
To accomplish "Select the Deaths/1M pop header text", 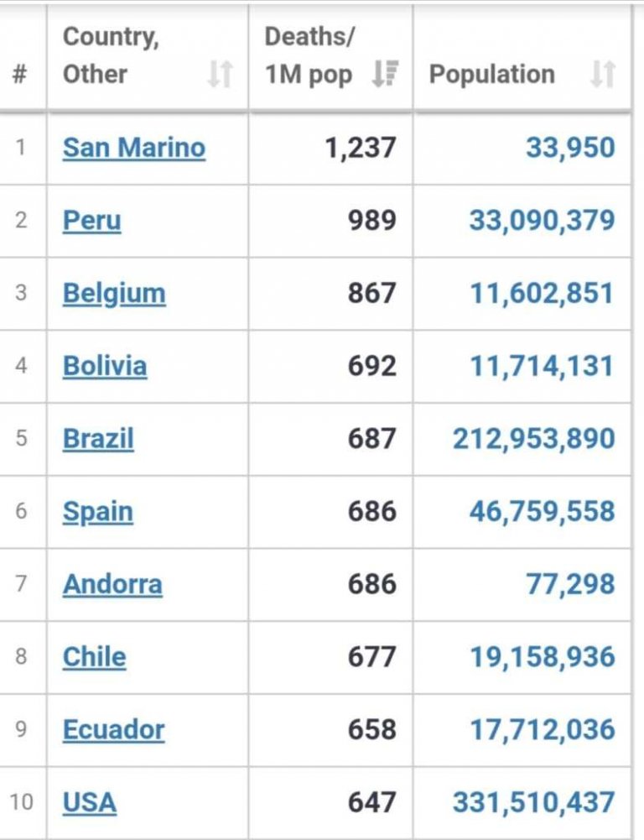I will (309, 55).
